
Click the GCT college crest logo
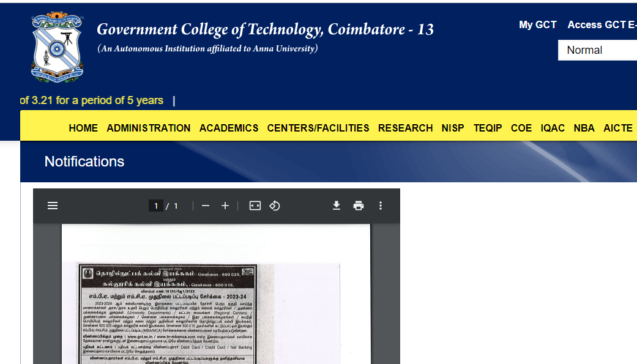point(58,47)
